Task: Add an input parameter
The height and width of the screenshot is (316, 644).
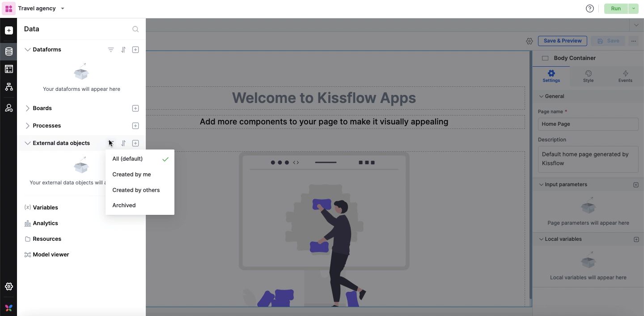Action: coord(636,185)
